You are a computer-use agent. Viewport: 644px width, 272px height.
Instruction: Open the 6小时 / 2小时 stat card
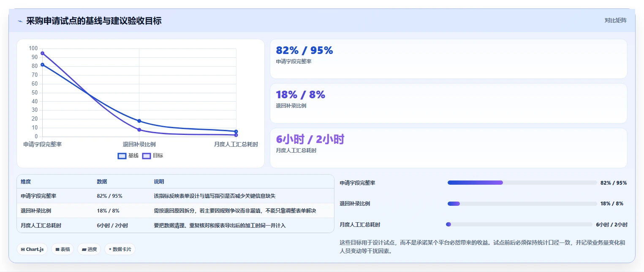tap(448, 148)
